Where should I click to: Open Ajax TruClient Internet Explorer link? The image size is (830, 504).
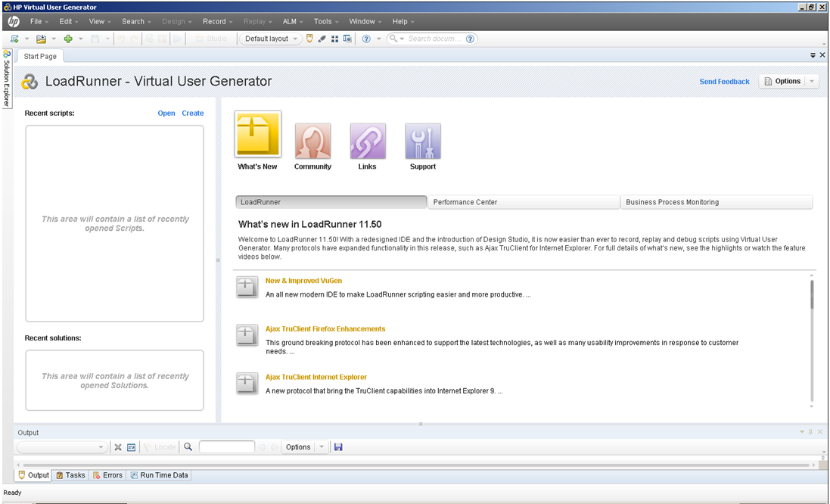(316, 377)
